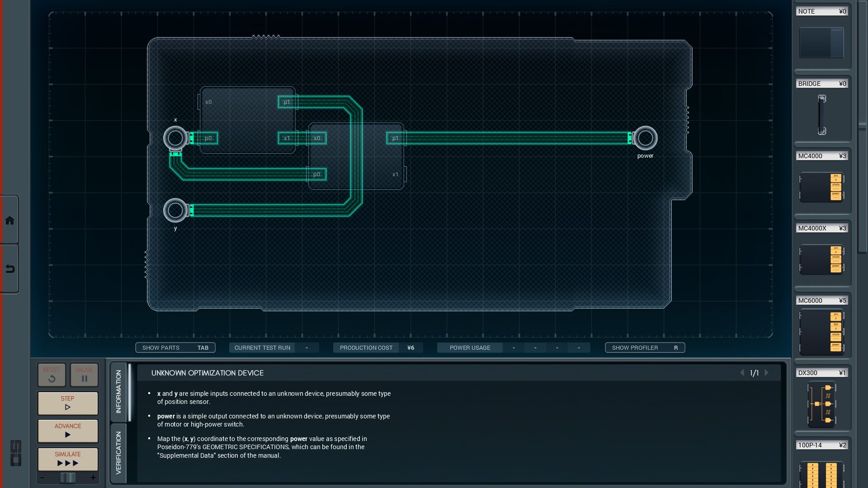Select the MC4000X microcontroller part

[x=821, y=259]
